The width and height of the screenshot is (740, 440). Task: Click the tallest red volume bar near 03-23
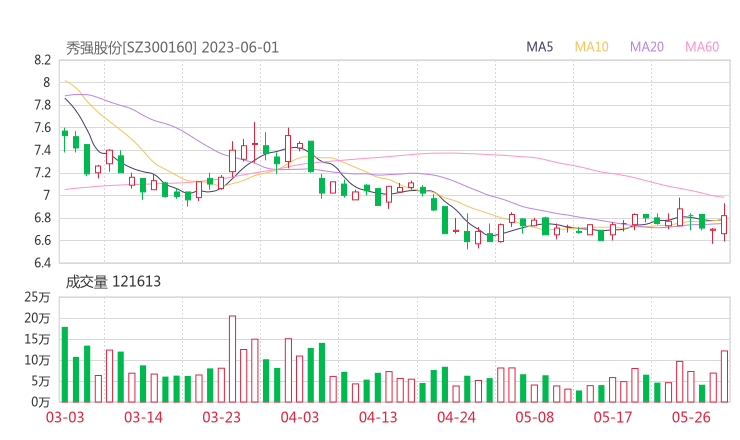coord(232,359)
